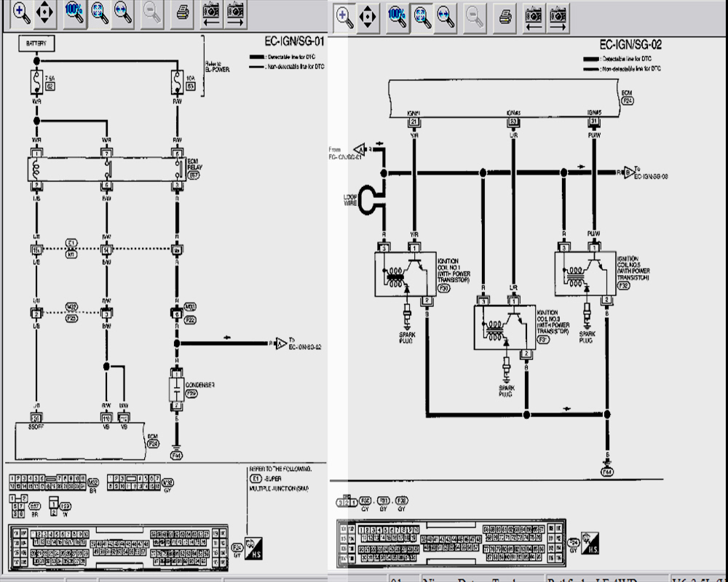
Task: Click the H.S. harness-side icon in left diagram
Action: coord(254,548)
